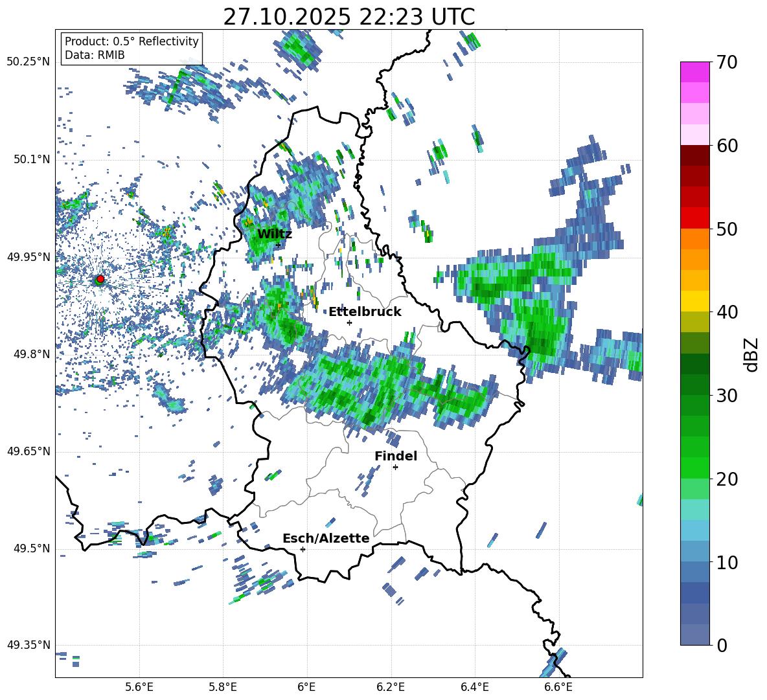Click the 10 colorbar tick label
Viewport: 767px width, 700px height.
[727, 562]
